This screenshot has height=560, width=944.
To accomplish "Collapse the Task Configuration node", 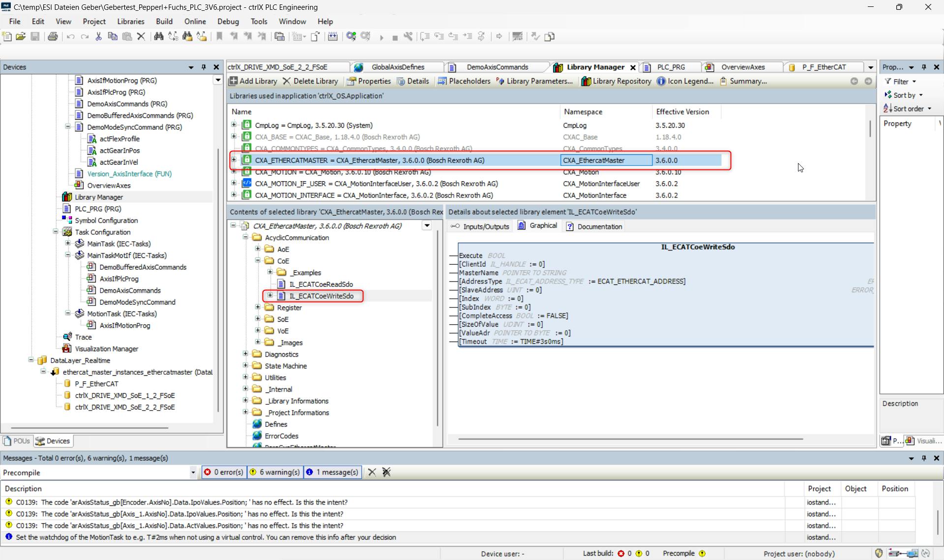I will pos(56,232).
